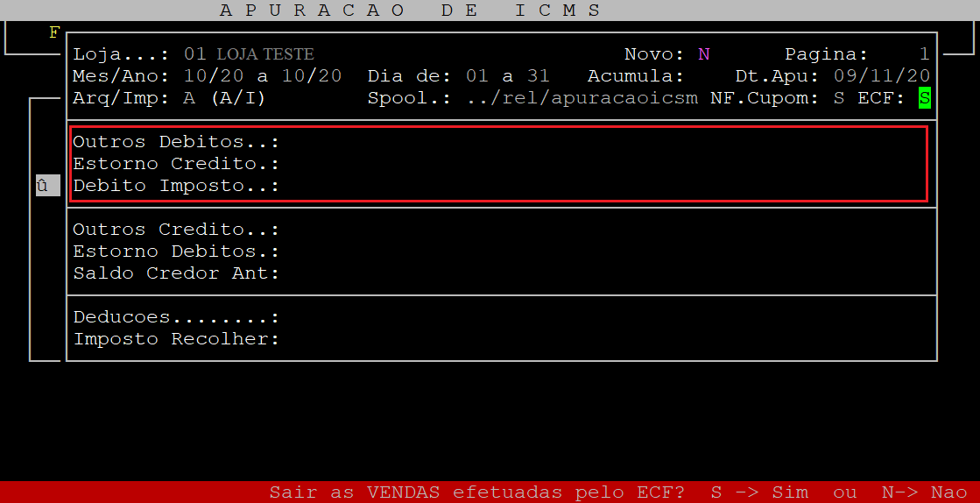Image resolution: width=980 pixels, height=503 pixels.
Task: Click the Nao option in the bottom prompt
Action: (949, 492)
